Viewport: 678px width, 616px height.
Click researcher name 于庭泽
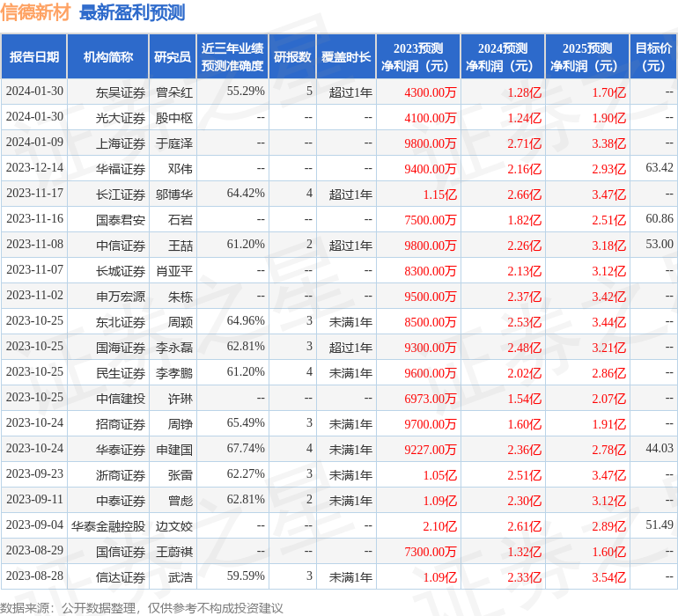point(174,143)
